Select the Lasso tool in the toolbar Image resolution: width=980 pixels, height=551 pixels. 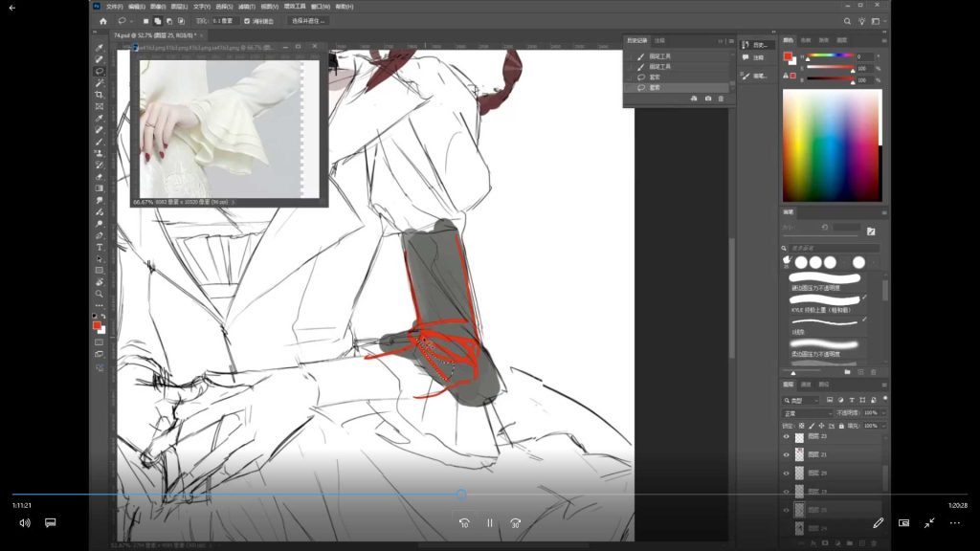click(x=100, y=71)
